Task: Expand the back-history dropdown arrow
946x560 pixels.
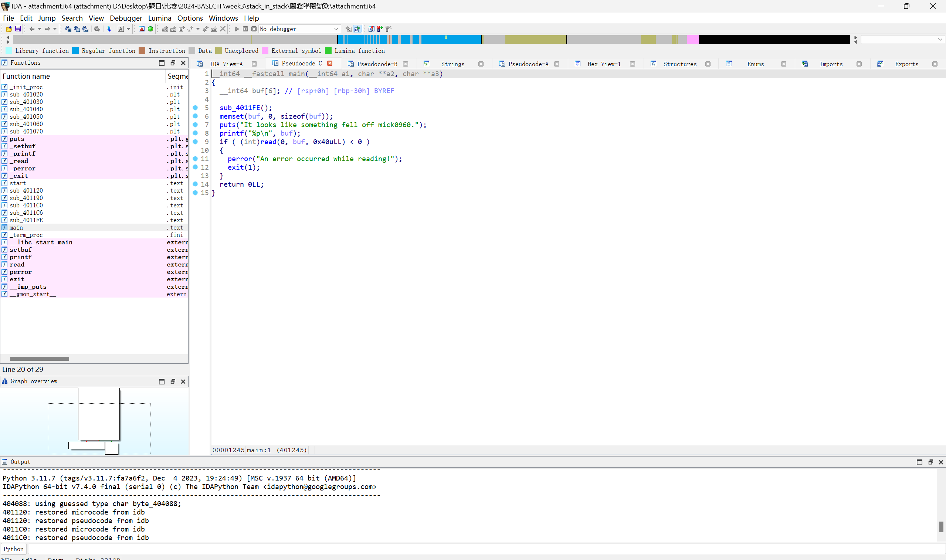Action: tap(40, 29)
